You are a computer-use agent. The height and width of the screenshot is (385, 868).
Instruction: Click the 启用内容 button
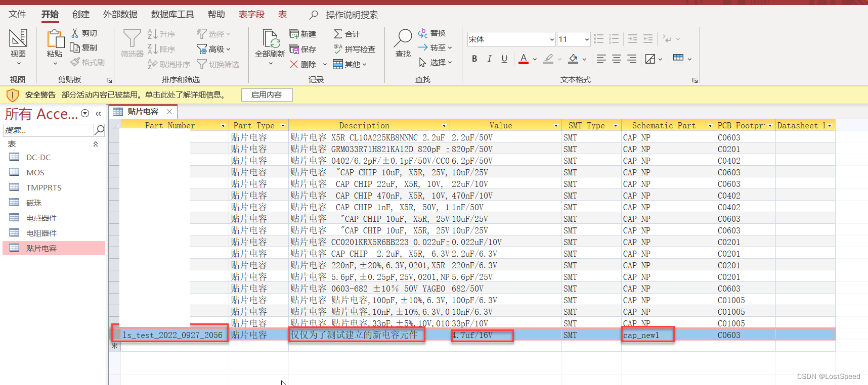tap(267, 94)
